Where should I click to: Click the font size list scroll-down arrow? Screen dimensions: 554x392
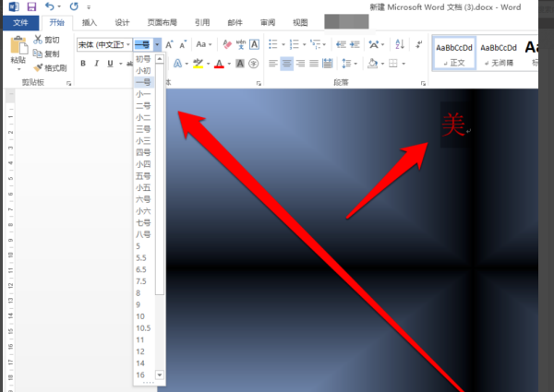(x=160, y=374)
